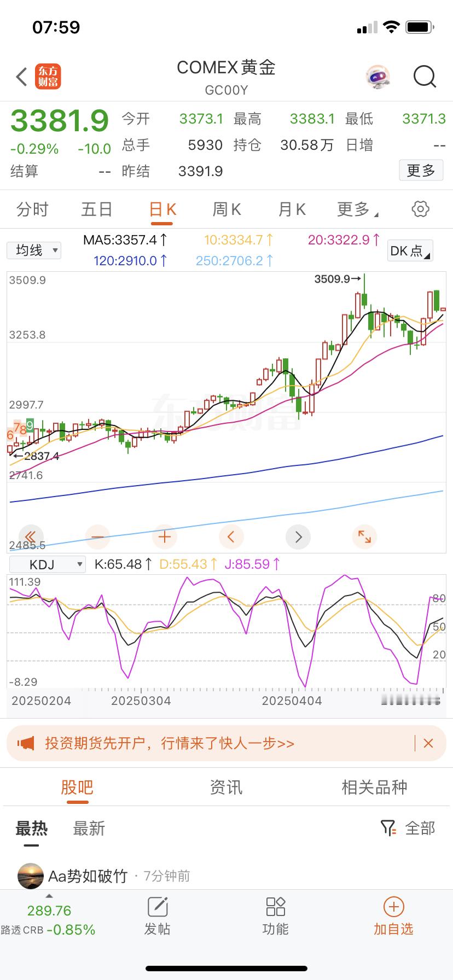Add to watchlist via 加自选
This screenshot has width=453, height=980.
(x=393, y=916)
